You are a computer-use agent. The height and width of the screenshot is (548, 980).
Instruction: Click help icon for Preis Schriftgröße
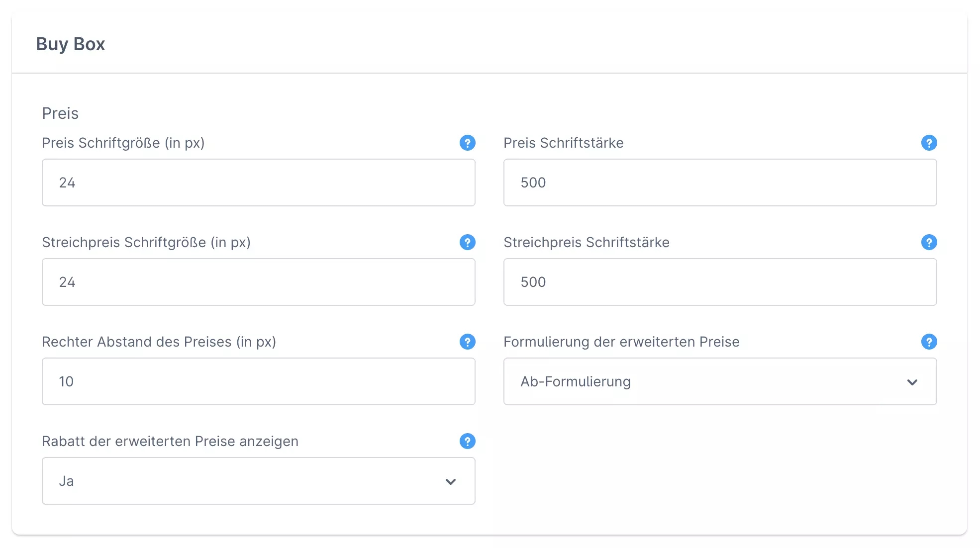pyautogui.click(x=467, y=143)
